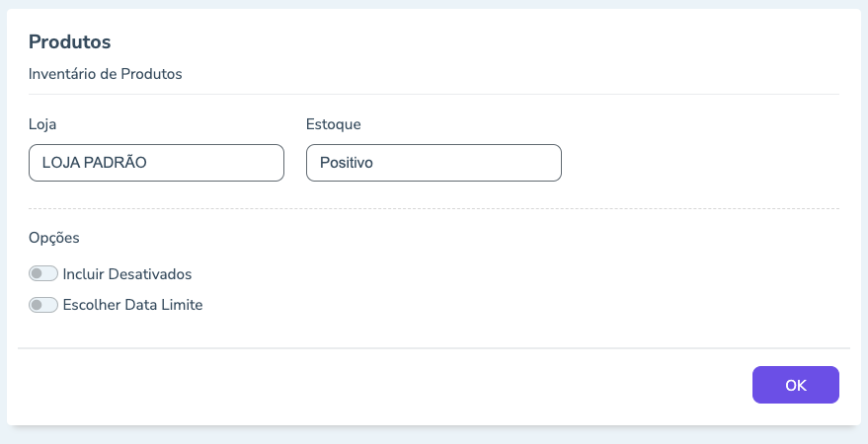Click the footer separator line above OK
Viewport: 868px width, 444px height.
(434, 348)
